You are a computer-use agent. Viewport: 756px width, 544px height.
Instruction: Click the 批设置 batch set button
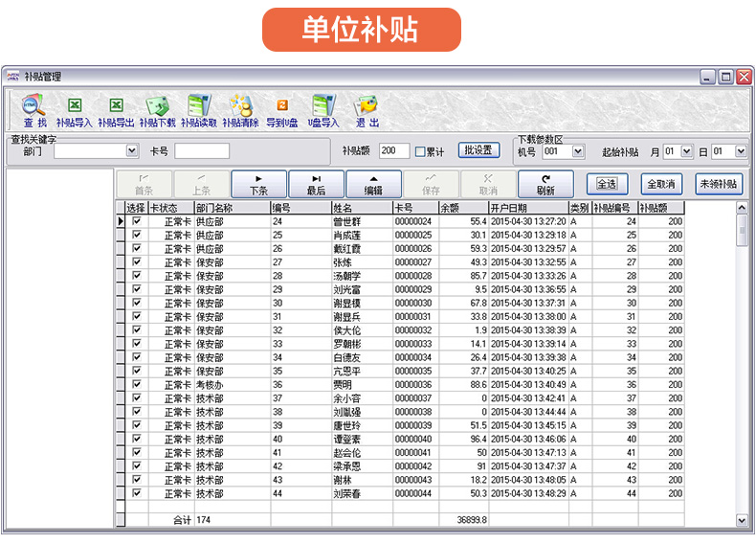[478, 150]
